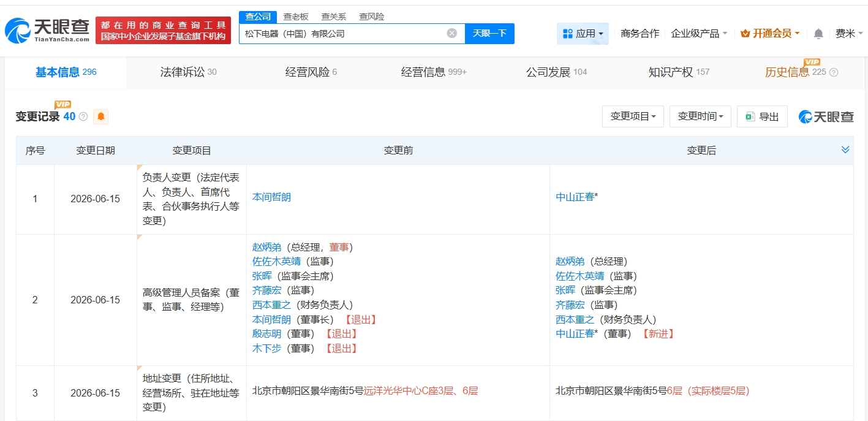This screenshot has width=868, height=421.
Task: Switch to the 查风险 search tab
Action: click(372, 17)
